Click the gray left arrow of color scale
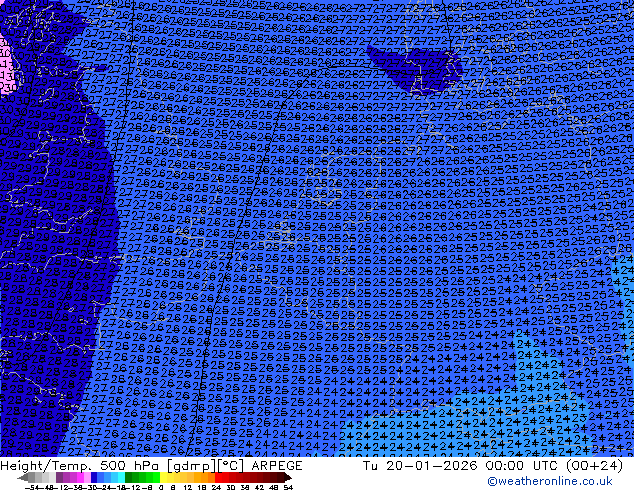Screen dimensions: 634x490 [x=23, y=477]
